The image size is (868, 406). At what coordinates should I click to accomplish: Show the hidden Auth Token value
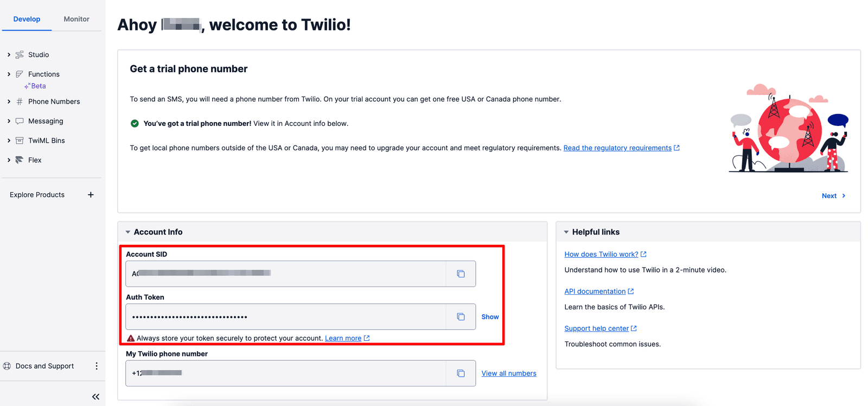490,316
